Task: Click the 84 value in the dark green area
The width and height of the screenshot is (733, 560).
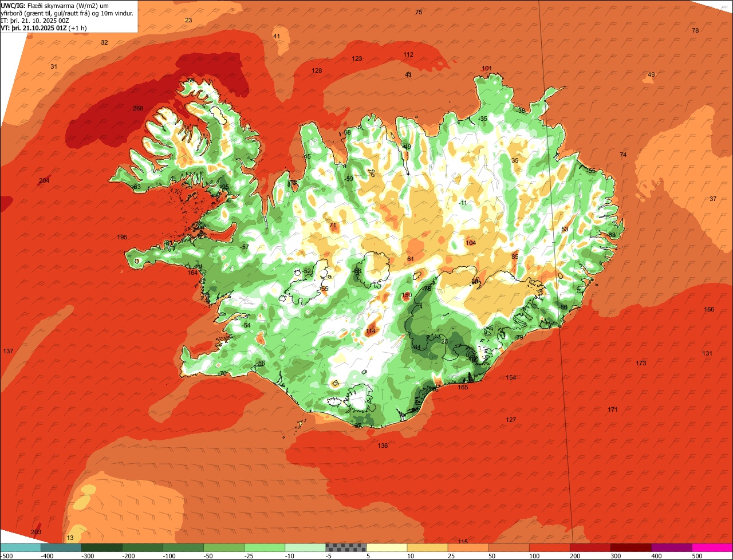Action: coord(417,347)
